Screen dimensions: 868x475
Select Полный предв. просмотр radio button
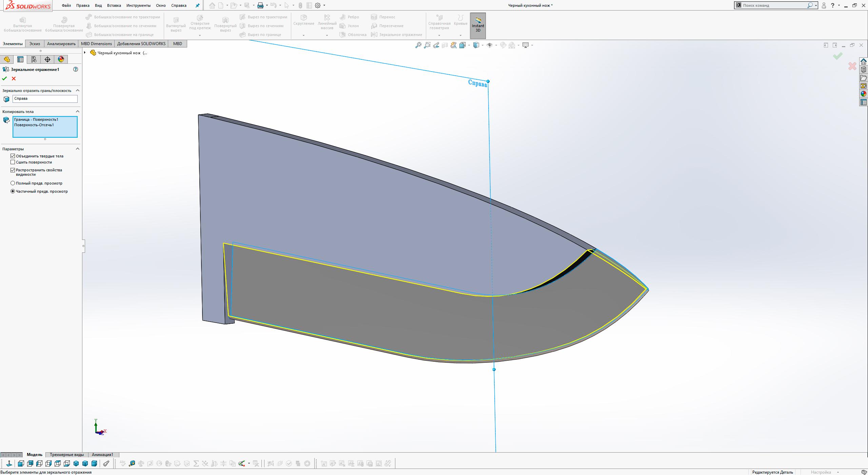point(13,183)
